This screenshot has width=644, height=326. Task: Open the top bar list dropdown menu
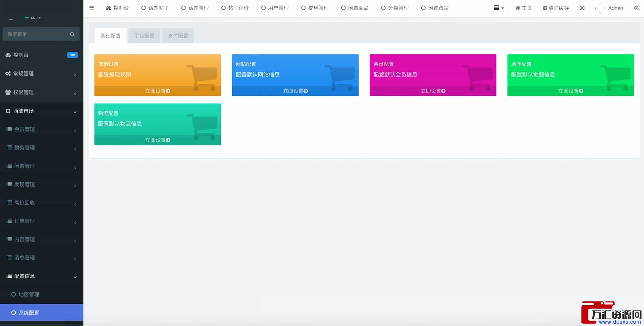pyautogui.click(x=499, y=8)
